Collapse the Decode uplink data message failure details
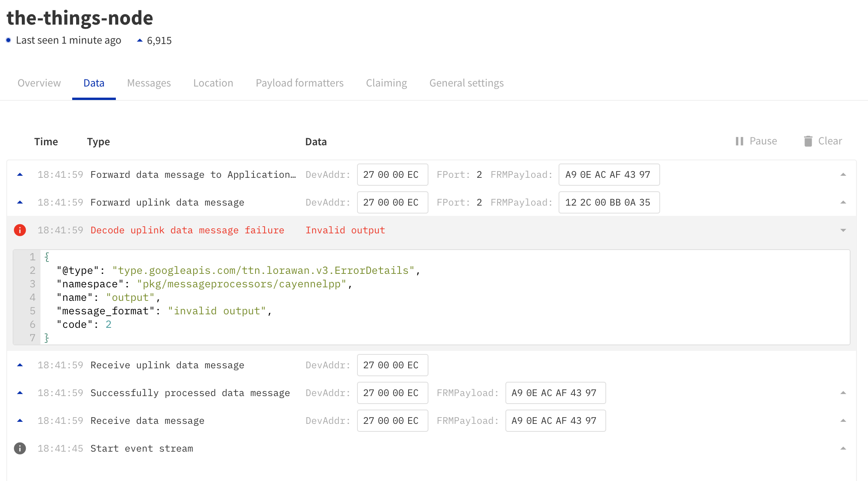This screenshot has height=481, width=868. pos(843,230)
